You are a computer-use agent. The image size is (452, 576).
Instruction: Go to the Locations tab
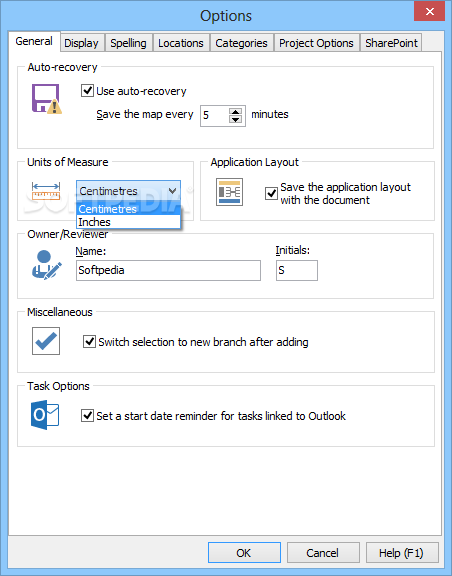[x=181, y=43]
